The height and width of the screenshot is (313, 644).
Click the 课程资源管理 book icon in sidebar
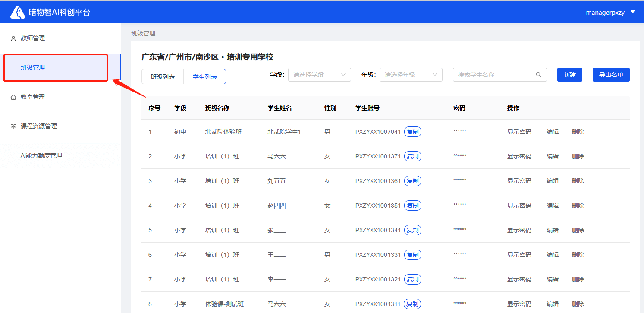click(x=13, y=126)
